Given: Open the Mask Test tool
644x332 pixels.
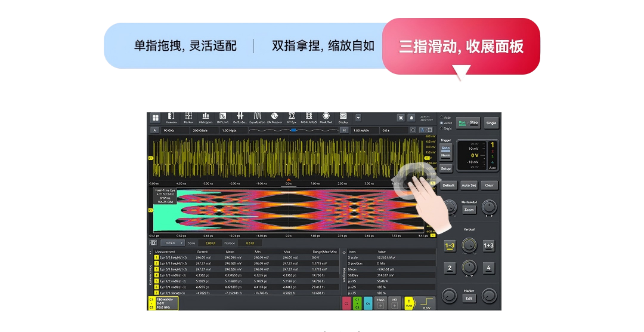Looking at the screenshot, I should tap(326, 118).
